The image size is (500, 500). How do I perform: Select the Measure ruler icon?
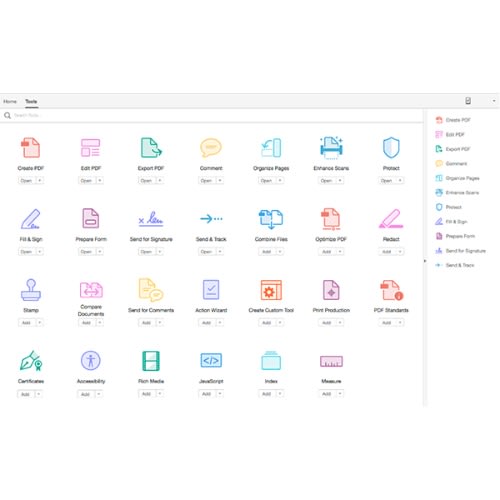(331, 361)
